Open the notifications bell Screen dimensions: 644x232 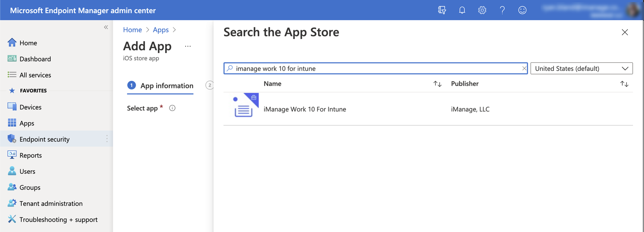point(462,10)
